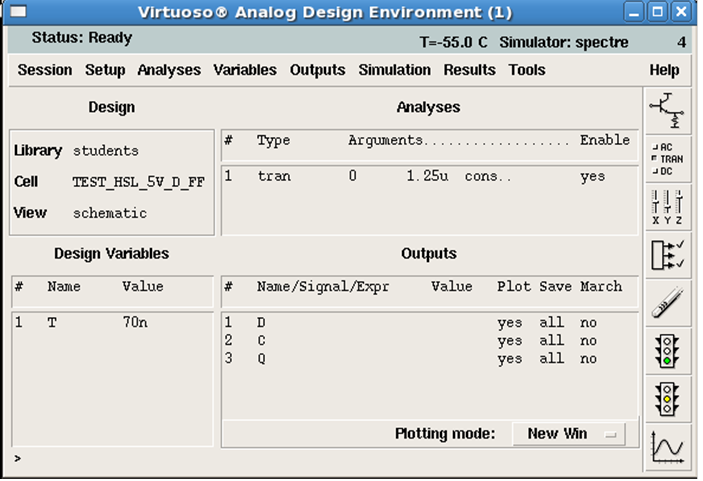
Task: Open the Setup menu
Action: (x=105, y=70)
